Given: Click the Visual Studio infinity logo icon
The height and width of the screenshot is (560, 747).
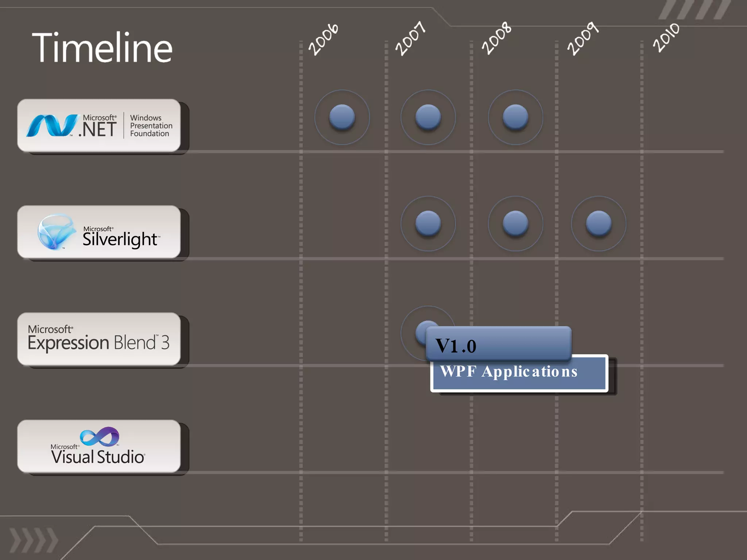Looking at the screenshot, I should pyautogui.click(x=100, y=436).
